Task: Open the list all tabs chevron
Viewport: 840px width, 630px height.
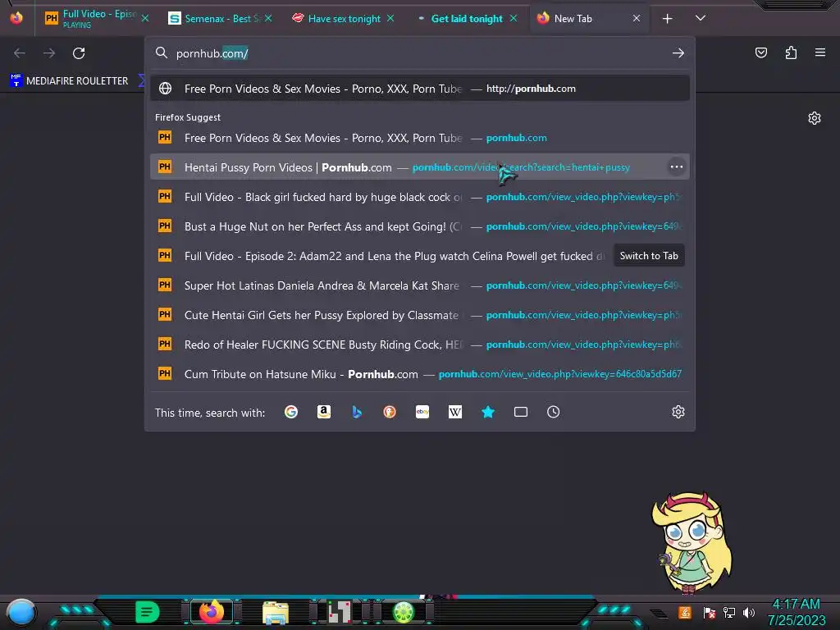Action: click(x=701, y=18)
